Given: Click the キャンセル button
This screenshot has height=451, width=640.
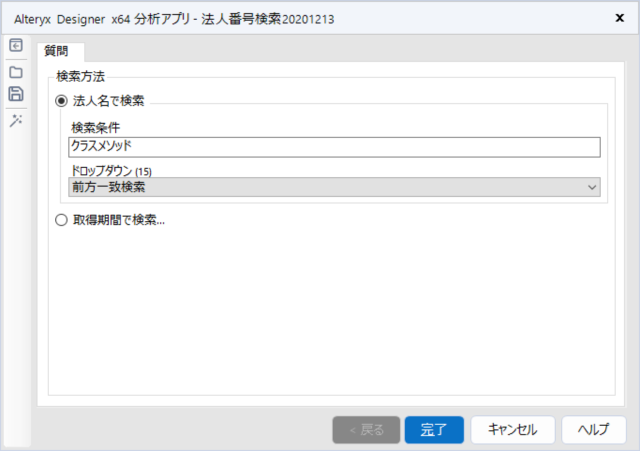Looking at the screenshot, I should (x=513, y=430).
